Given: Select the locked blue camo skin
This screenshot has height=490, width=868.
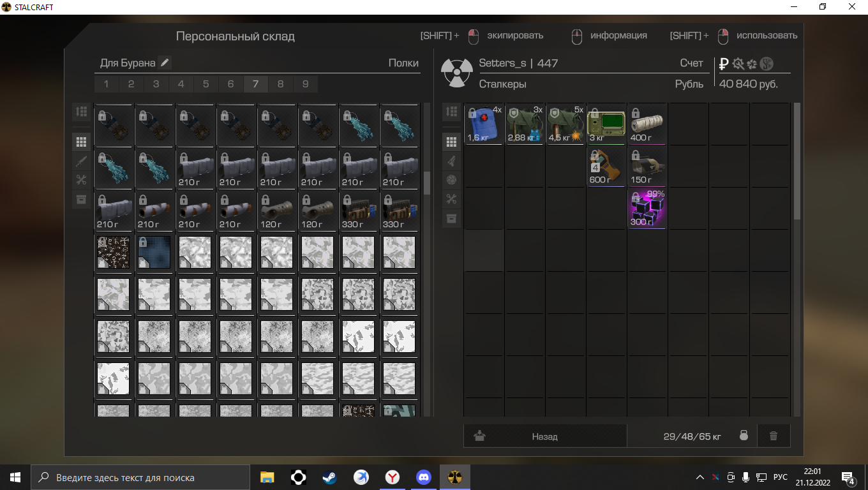Looking at the screenshot, I should pyautogui.click(x=154, y=252).
